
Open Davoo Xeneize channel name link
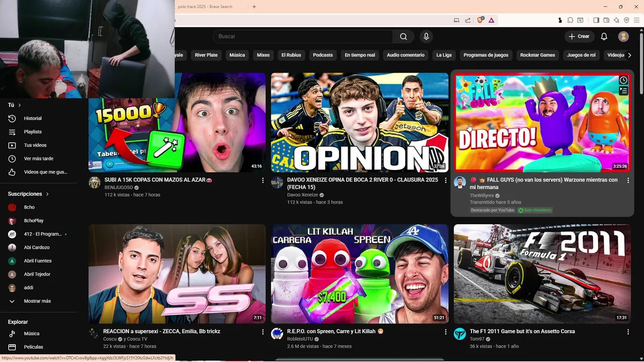pos(302,195)
